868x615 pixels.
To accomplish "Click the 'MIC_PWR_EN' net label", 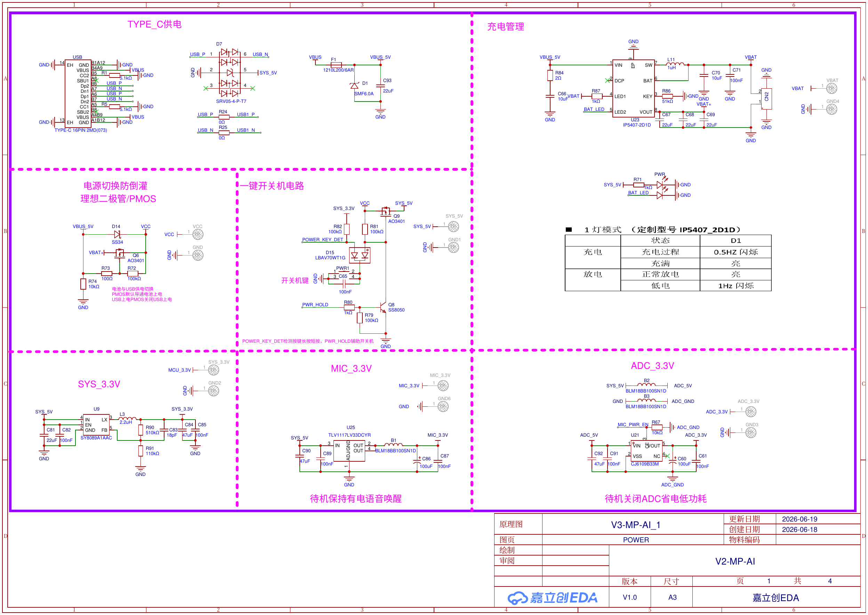I will pos(633,424).
